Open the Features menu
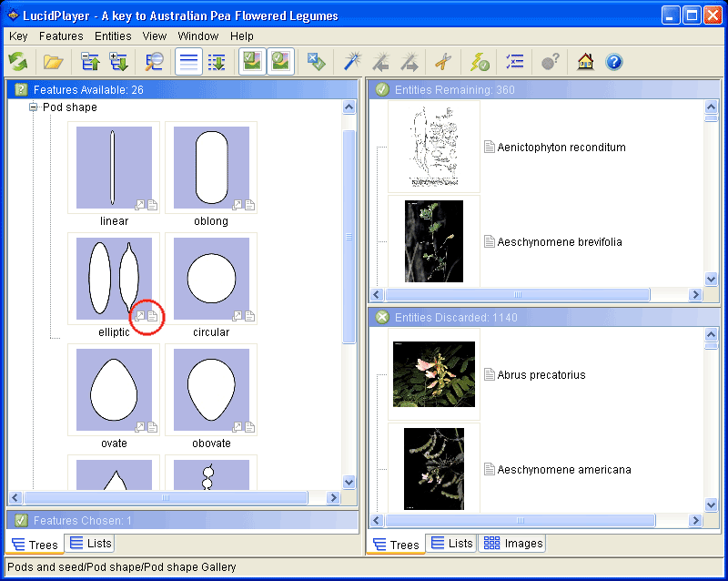 (61, 36)
